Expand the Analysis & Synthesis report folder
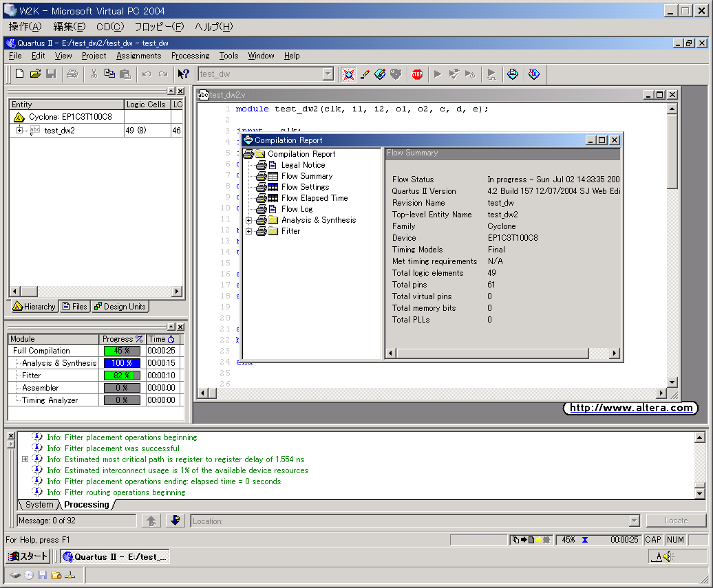Viewport: 713px width, 588px height. pyautogui.click(x=249, y=220)
